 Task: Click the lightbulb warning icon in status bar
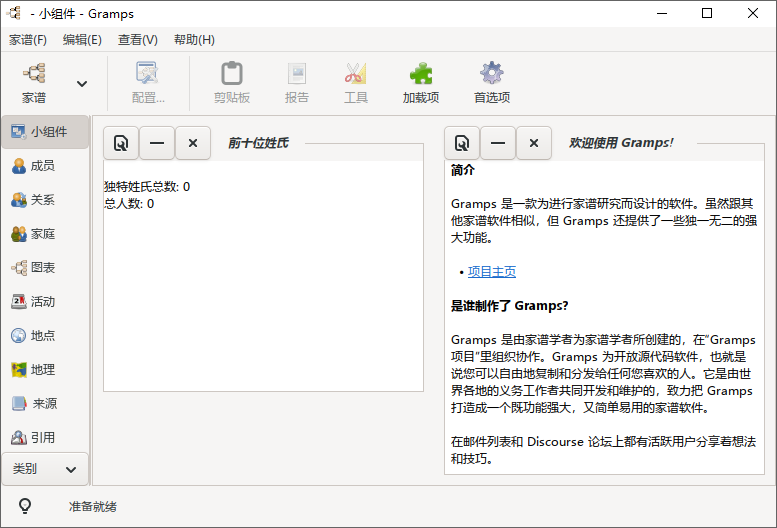click(x=25, y=506)
